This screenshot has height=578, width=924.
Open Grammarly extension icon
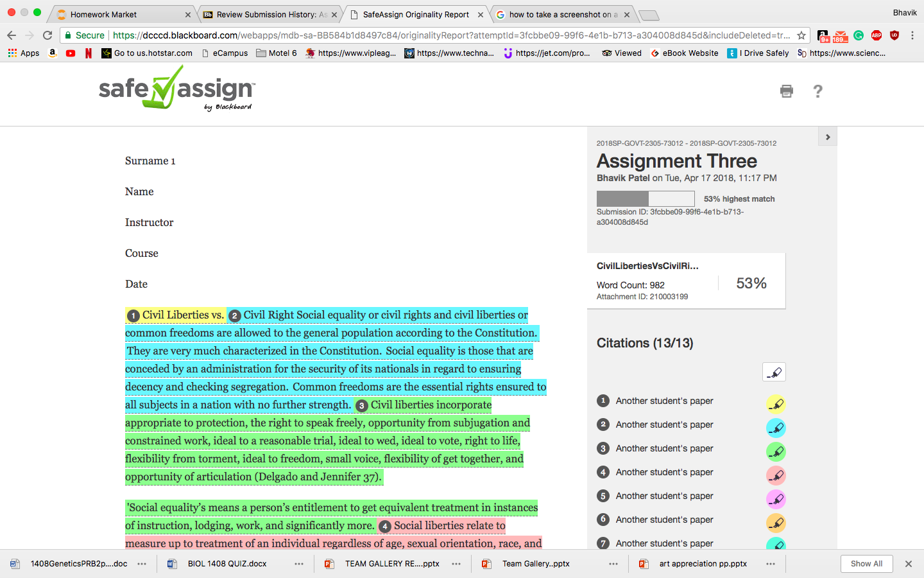pyautogui.click(x=859, y=35)
